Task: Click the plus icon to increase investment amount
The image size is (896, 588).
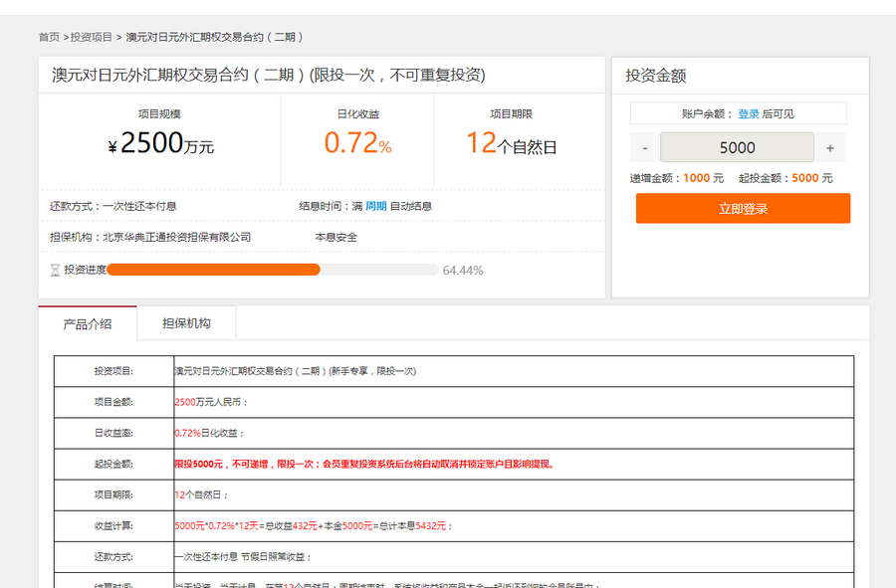Action: click(829, 146)
